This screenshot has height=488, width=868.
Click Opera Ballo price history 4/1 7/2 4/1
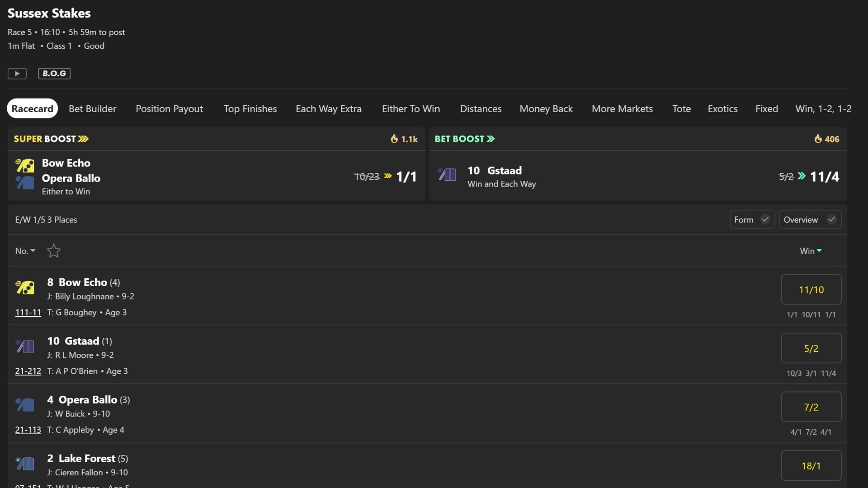(811, 432)
